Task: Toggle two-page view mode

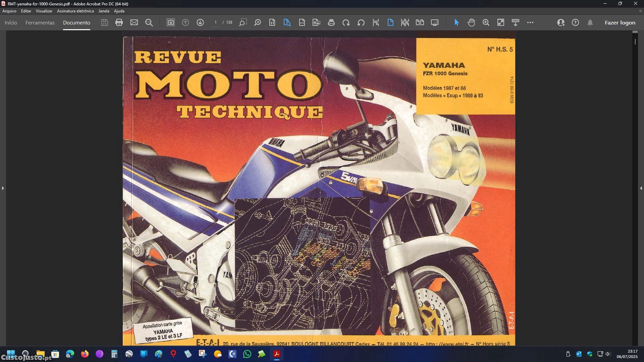Action: 419,22
